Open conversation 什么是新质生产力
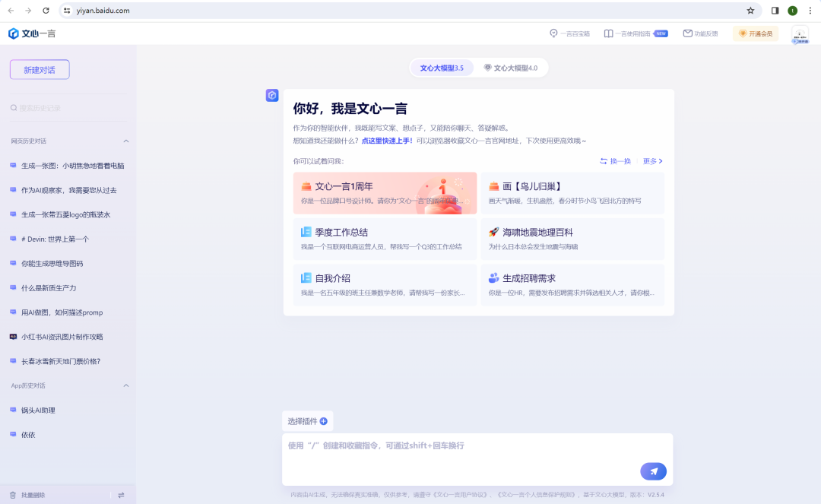Screen dimensions: 821x504 [49, 288]
